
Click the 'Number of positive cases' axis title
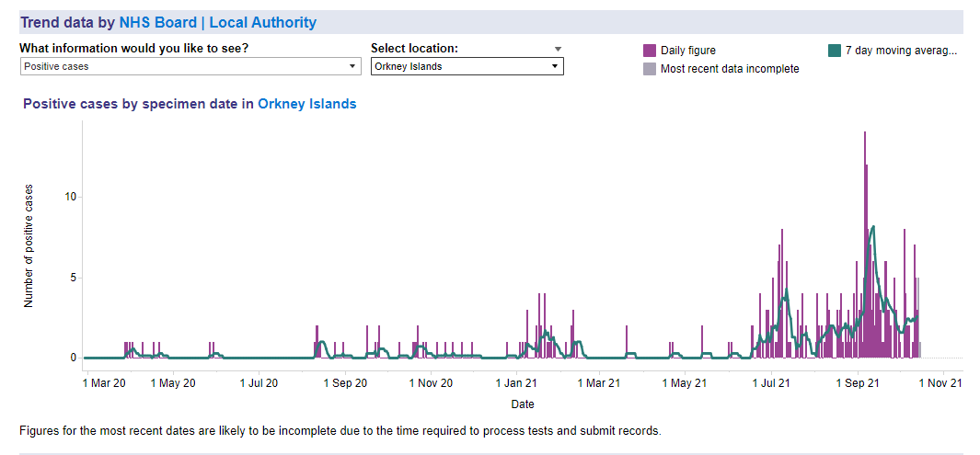[29, 245]
